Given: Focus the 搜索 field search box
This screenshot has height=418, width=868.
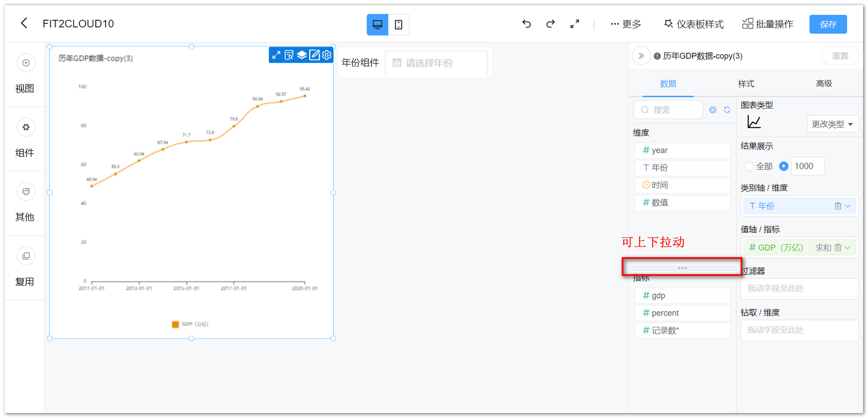Looking at the screenshot, I should [668, 110].
